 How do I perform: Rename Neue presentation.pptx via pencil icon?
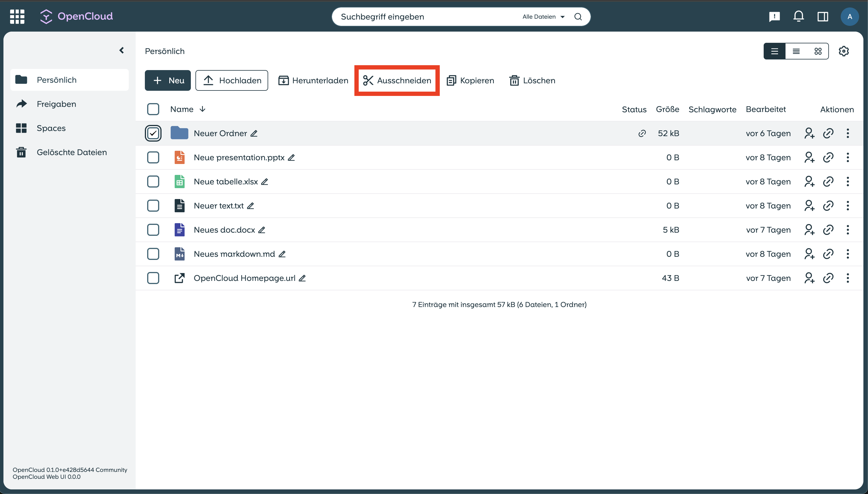tap(291, 158)
